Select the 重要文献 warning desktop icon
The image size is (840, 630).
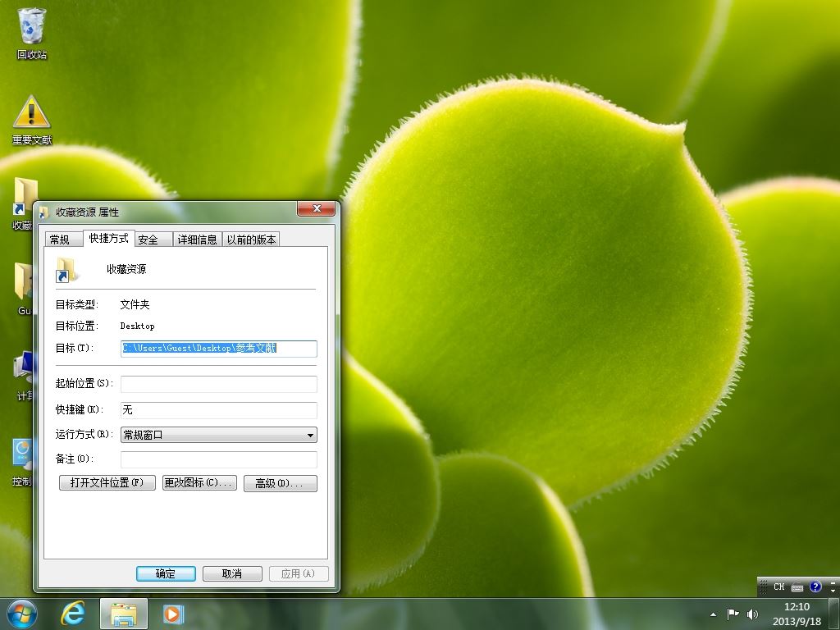coord(32,120)
